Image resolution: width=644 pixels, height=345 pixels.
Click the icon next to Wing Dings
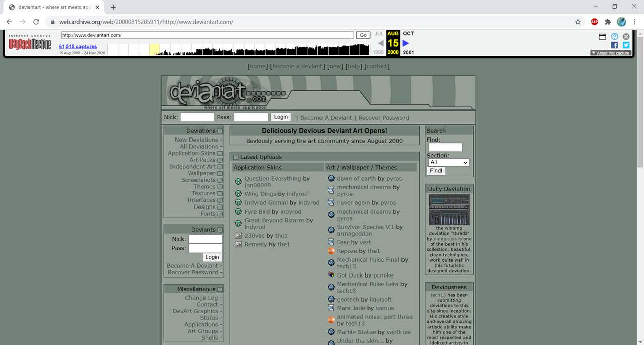[238, 194]
